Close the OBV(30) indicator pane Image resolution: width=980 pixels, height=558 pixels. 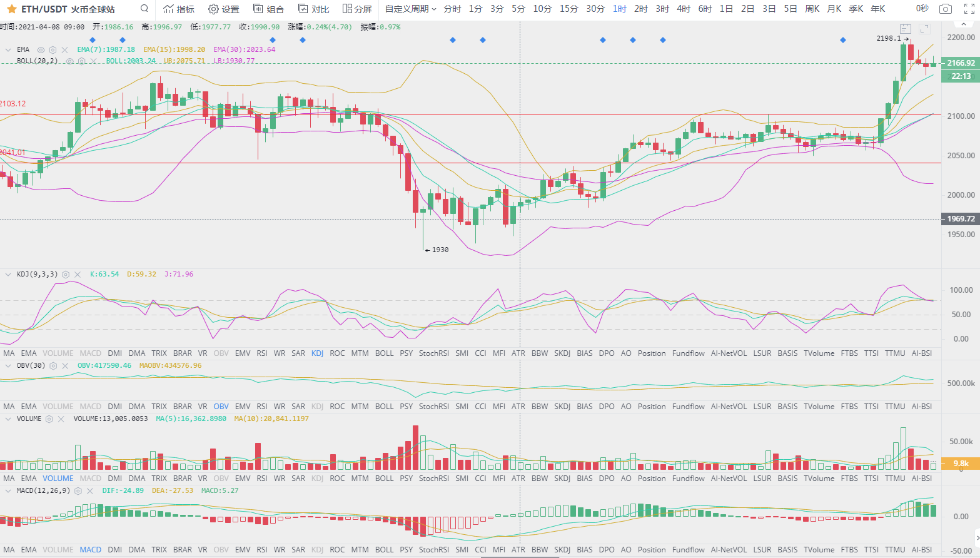[65, 366]
